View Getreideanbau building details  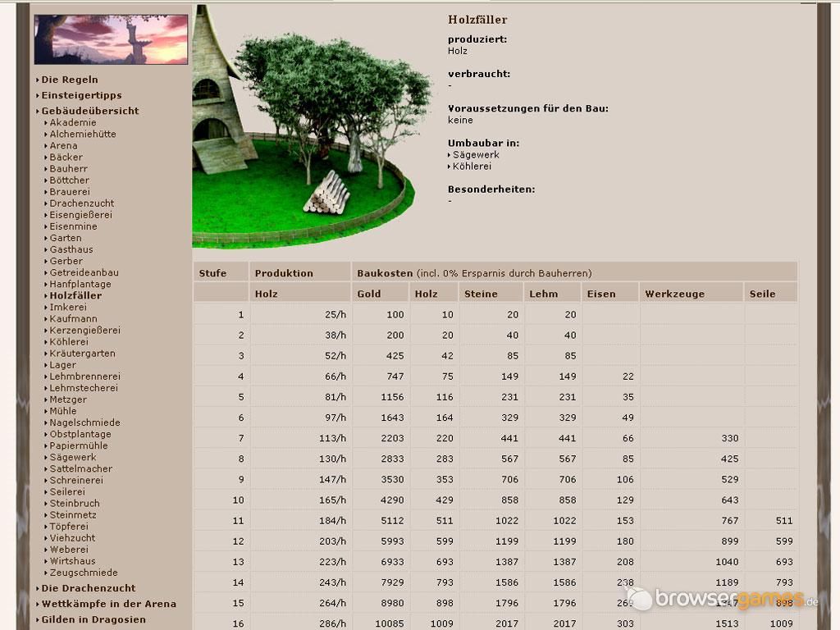[x=84, y=272]
